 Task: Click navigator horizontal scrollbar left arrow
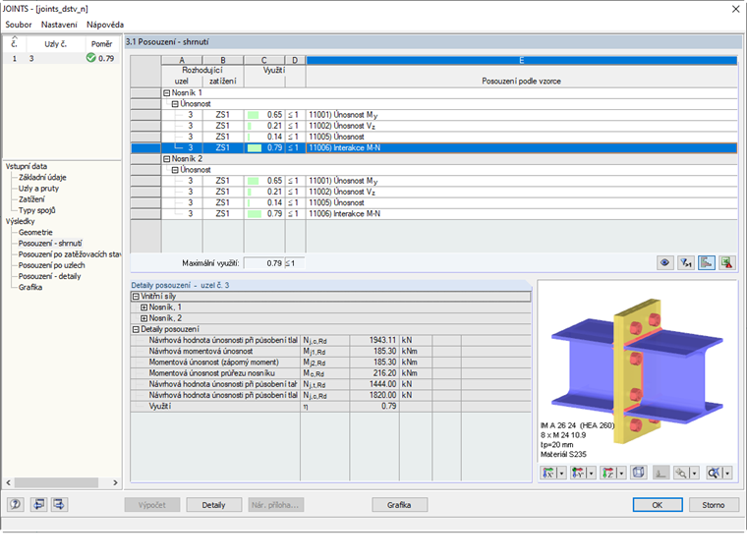[x=9, y=482]
